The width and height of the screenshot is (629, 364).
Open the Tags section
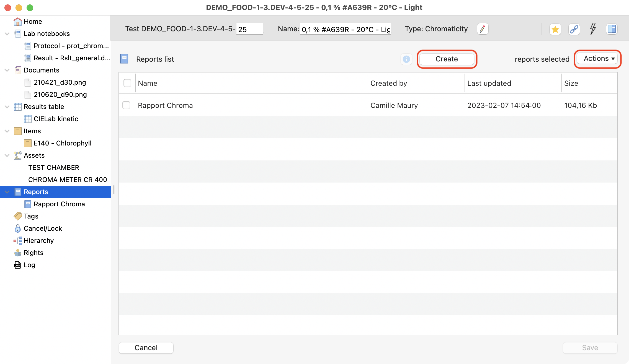coord(31,216)
